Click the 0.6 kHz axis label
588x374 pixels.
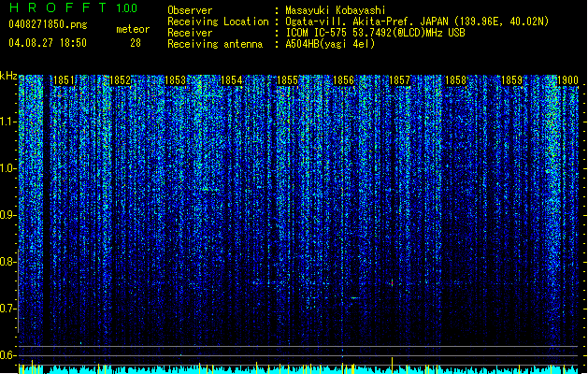8,355
